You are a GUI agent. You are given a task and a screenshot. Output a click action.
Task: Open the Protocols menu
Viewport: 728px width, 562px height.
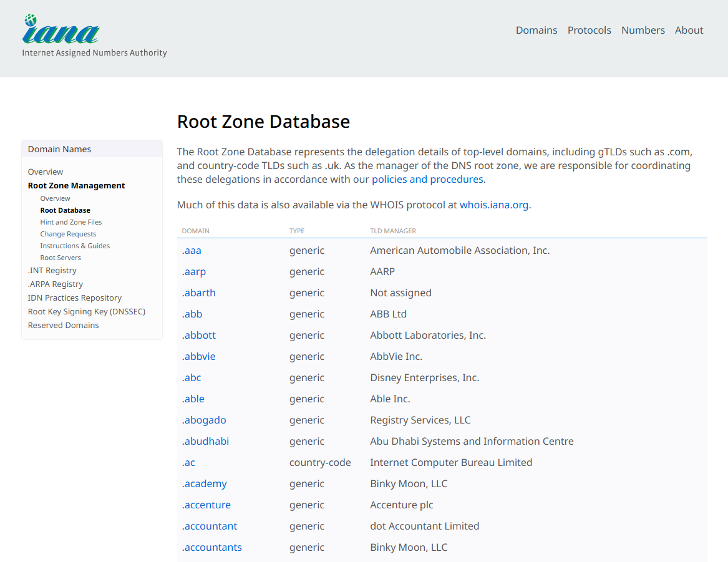(589, 30)
